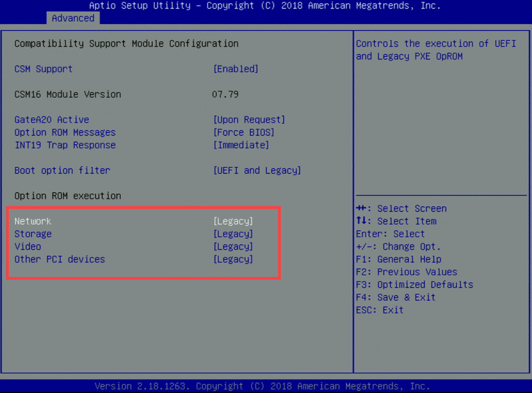
Task: Click the CSM16 Module Version label
Action: 68,94
